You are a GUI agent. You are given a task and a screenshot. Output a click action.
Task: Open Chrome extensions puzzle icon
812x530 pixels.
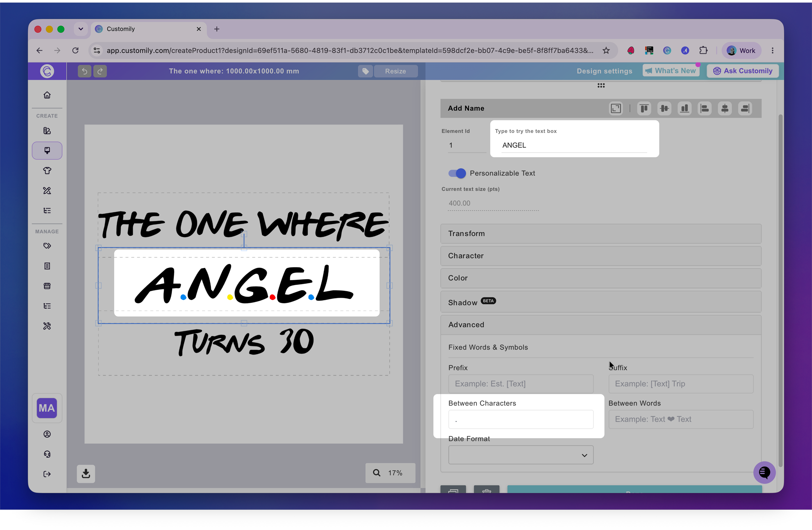[x=703, y=50]
